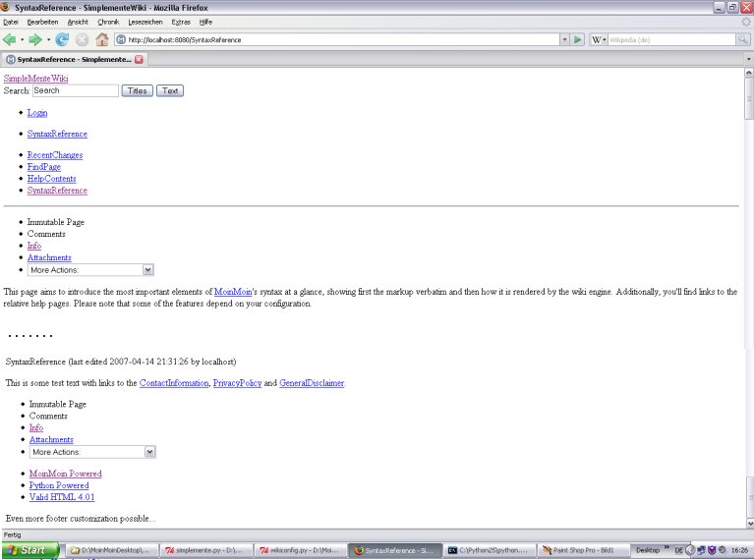Click the Titles search button
The height and width of the screenshot is (560, 754).
pyautogui.click(x=137, y=90)
